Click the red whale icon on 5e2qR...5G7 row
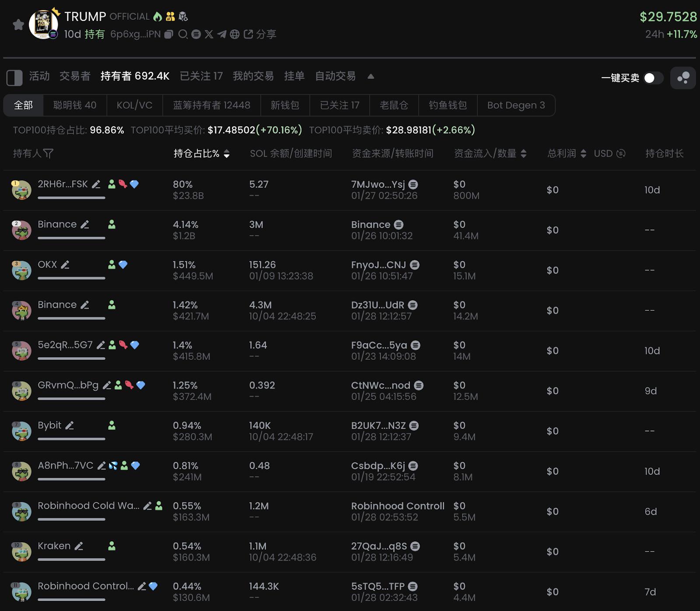This screenshot has width=700, height=611. pyautogui.click(x=123, y=345)
